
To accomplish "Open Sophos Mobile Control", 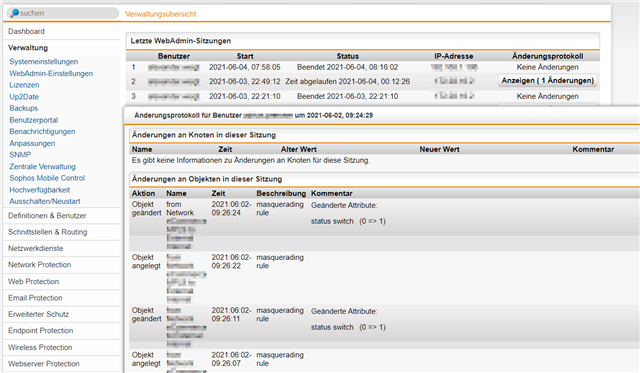I will click(x=47, y=178).
